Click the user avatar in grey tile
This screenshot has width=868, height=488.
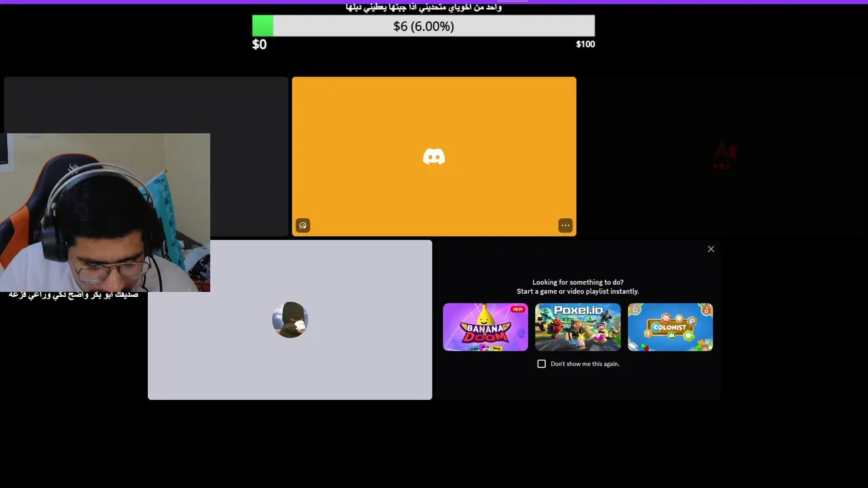290,320
